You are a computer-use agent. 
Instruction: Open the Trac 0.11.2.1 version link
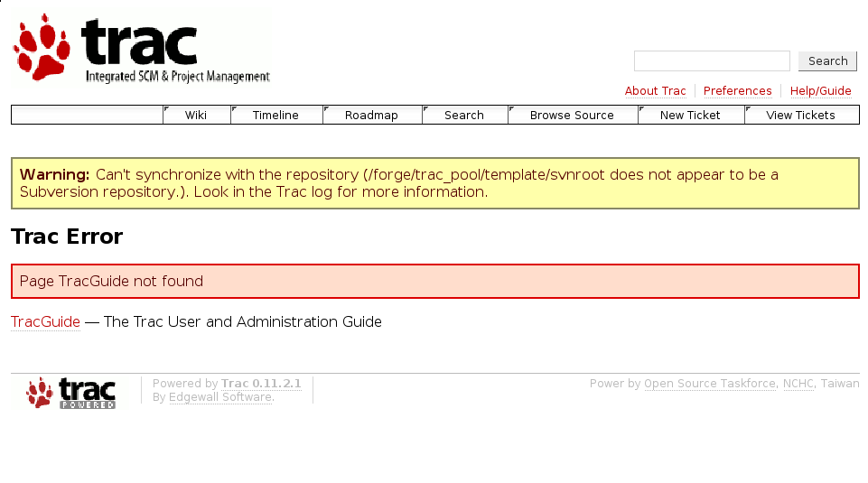tap(261, 384)
